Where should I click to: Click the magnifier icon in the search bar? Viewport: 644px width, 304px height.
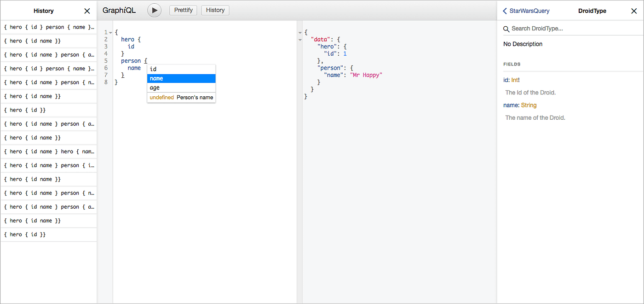(506, 29)
